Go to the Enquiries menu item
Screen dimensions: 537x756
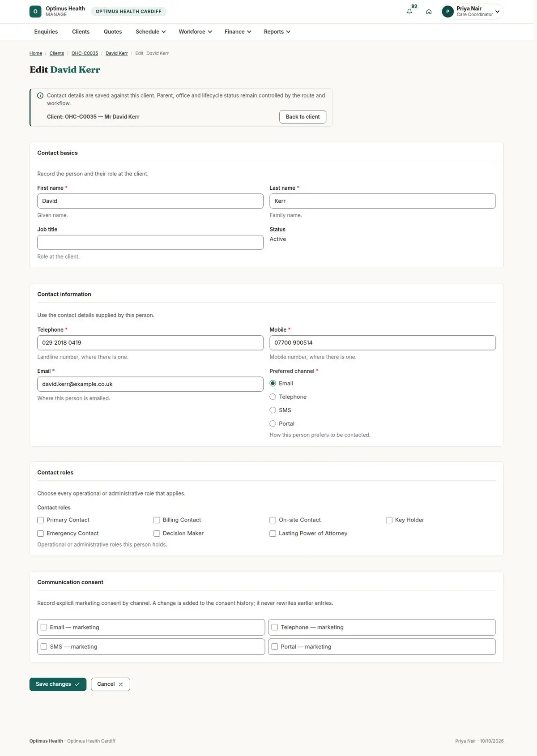[x=46, y=32]
